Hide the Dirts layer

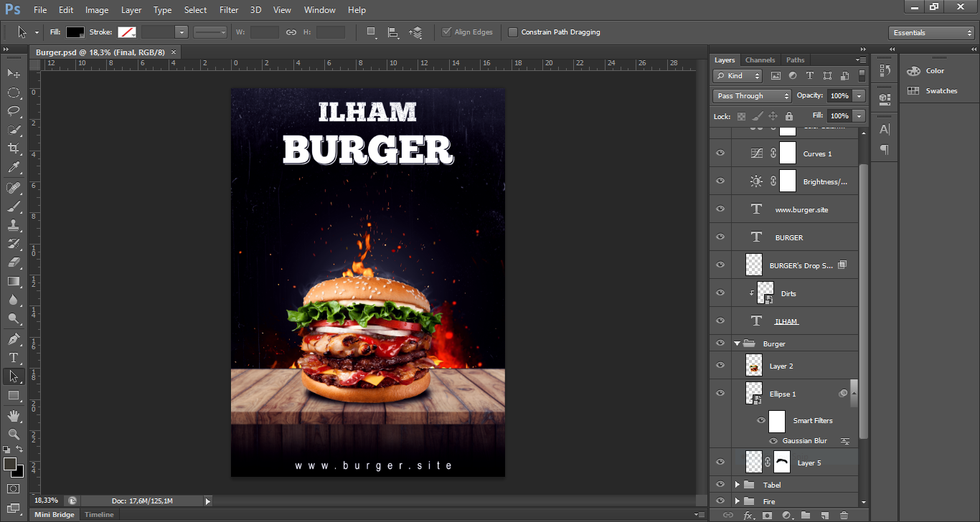[x=720, y=293]
